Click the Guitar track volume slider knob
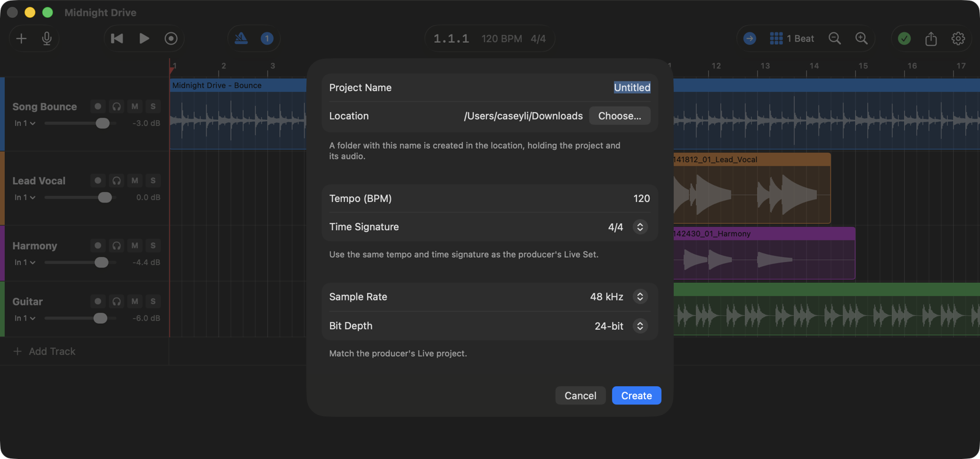Viewport: 980px width, 459px height. point(100,318)
